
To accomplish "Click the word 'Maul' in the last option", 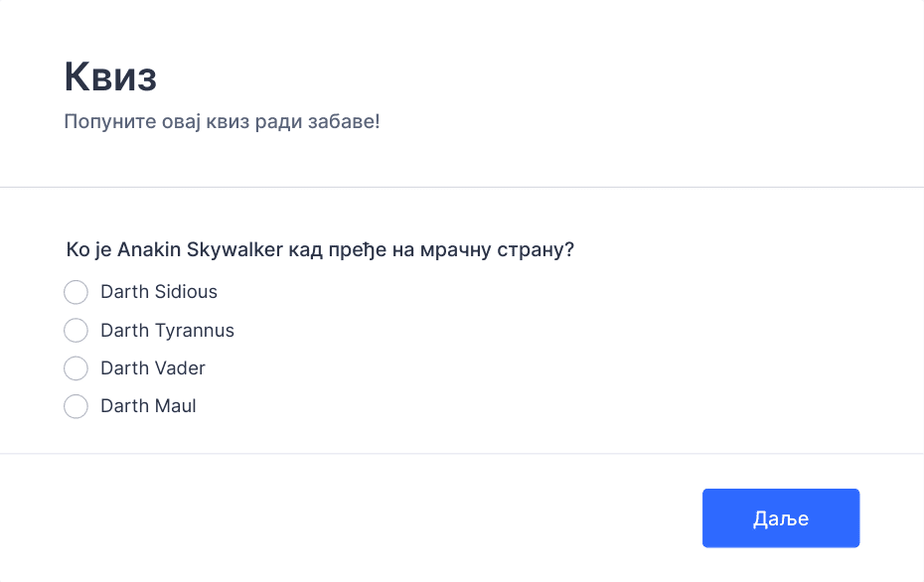I will click(x=175, y=406).
